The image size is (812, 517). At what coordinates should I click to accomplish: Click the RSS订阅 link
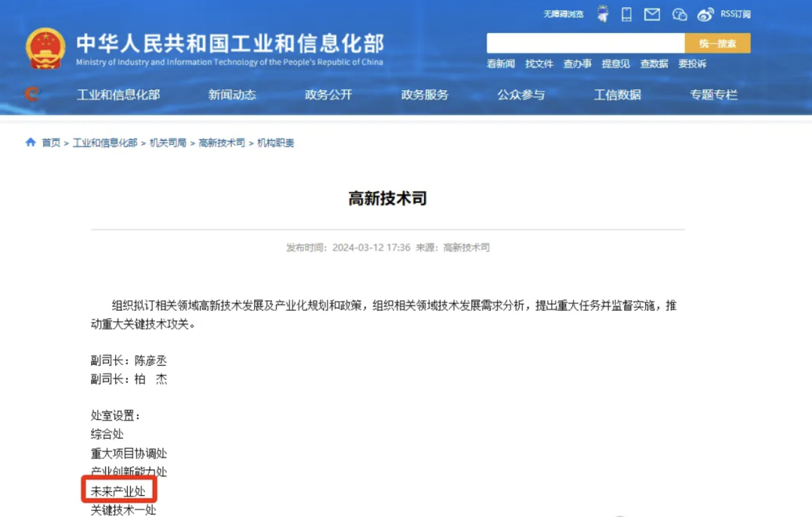coord(735,14)
